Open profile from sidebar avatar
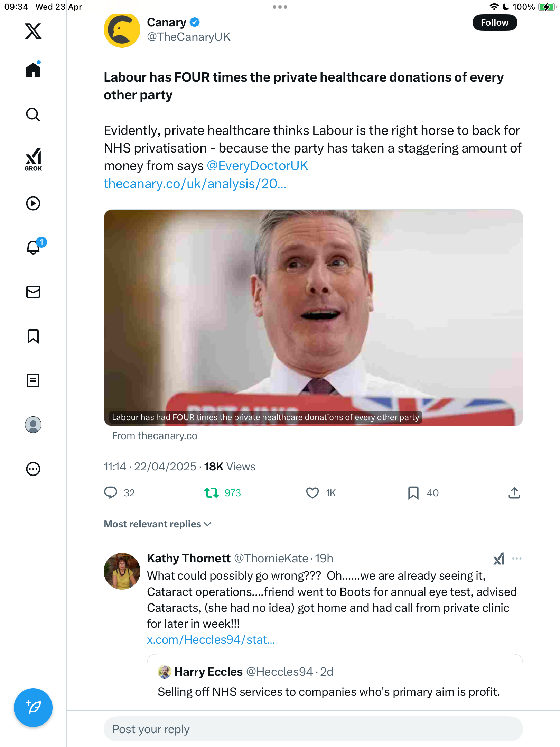The width and height of the screenshot is (560, 747). click(x=33, y=425)
